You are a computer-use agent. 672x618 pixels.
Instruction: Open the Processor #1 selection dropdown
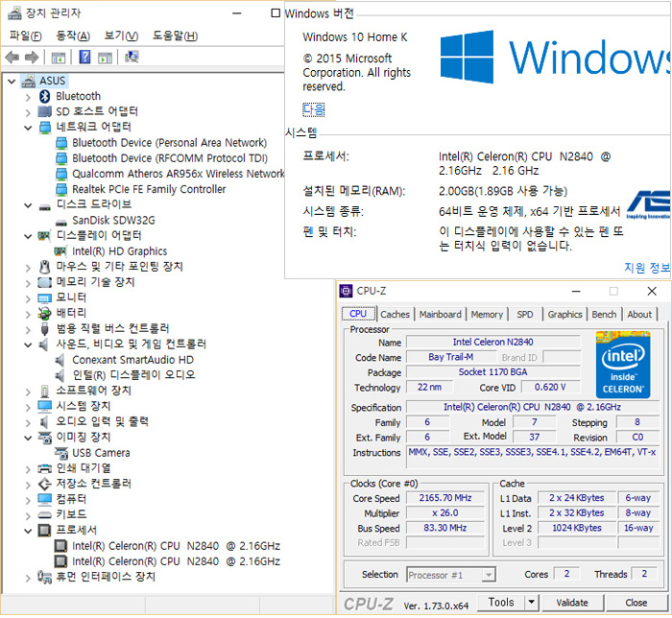click(488, 575)
